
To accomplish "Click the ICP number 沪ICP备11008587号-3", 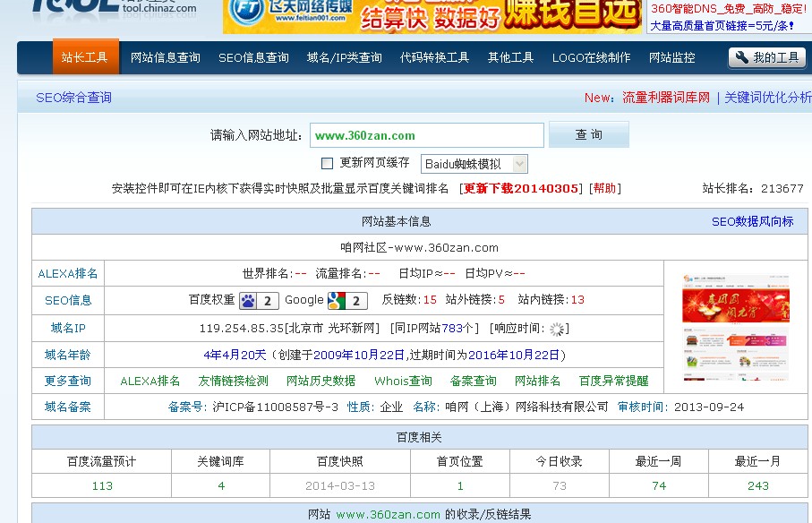I will [275, 407].
